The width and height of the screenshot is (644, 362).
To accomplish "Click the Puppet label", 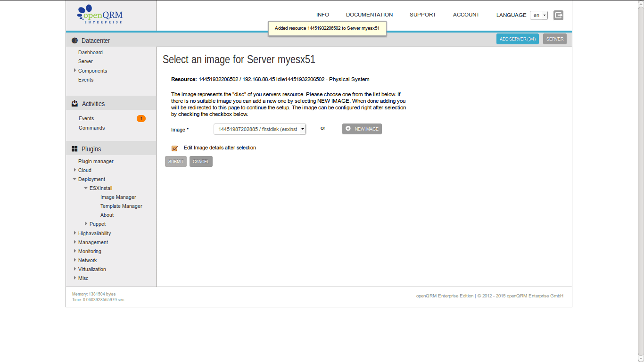I will [98, 224].
